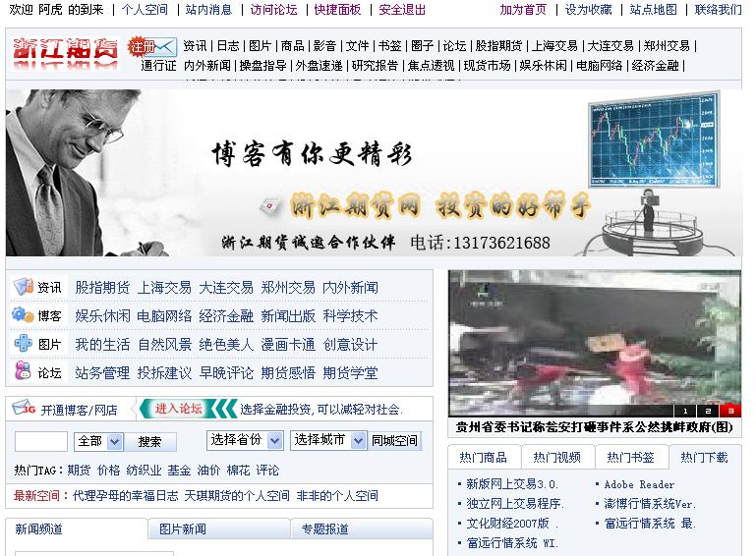The image size is (756, 556).
Task: Click 期货学堂 in the 论坛 row
Action: click(x=350, y=373)
